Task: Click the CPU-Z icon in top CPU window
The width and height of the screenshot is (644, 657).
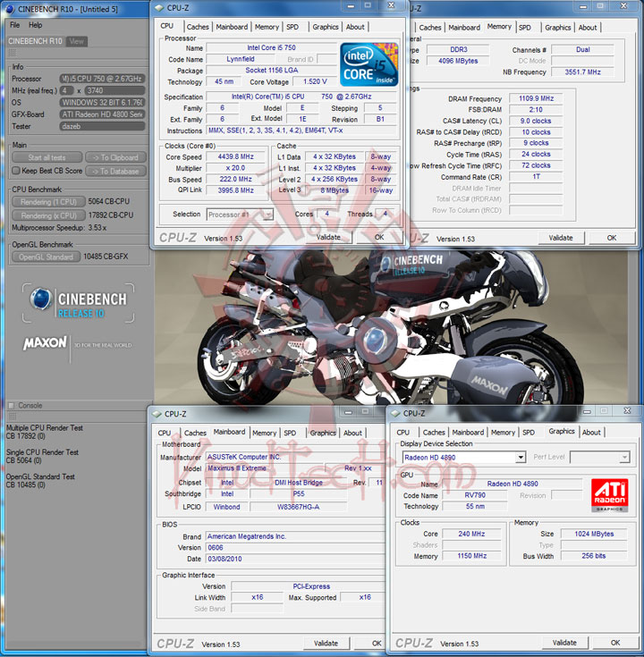Action: (159, 7)
